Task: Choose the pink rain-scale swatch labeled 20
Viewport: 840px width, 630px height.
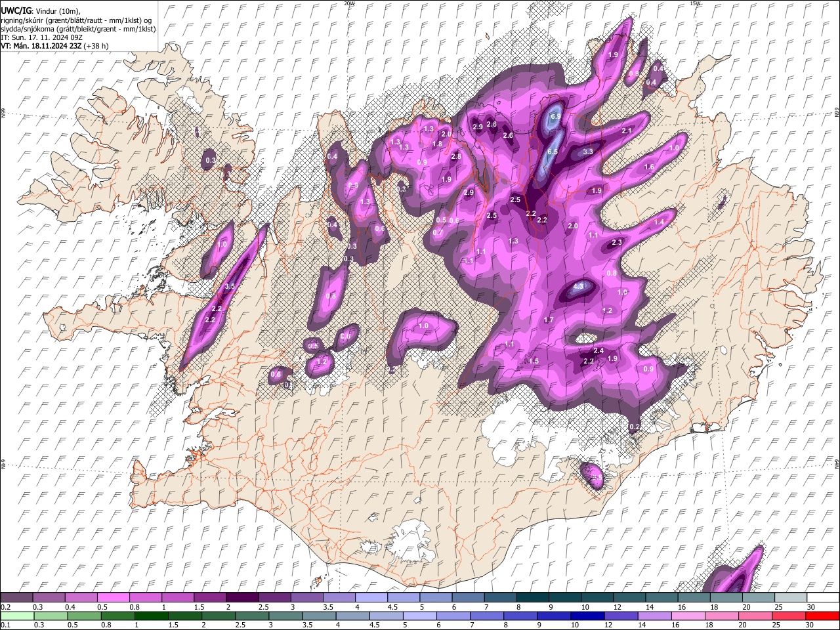Action: [755, 616]
